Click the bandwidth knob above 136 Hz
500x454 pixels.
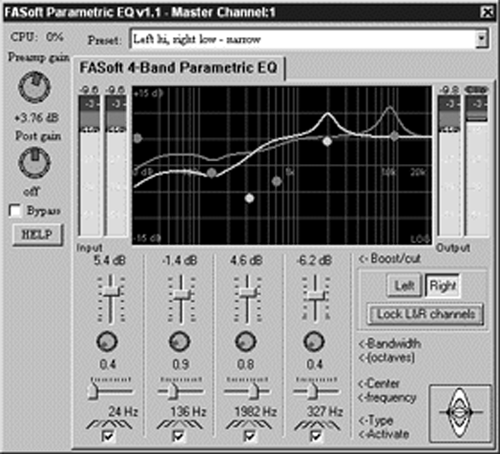click(x=179, y=341)
